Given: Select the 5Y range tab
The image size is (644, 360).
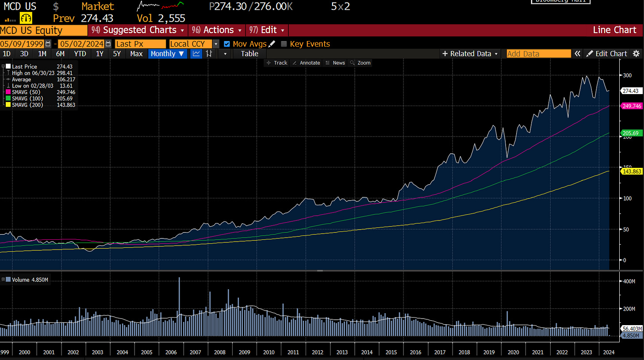Looking at the screenshot, I should click(x=117, y=53).
